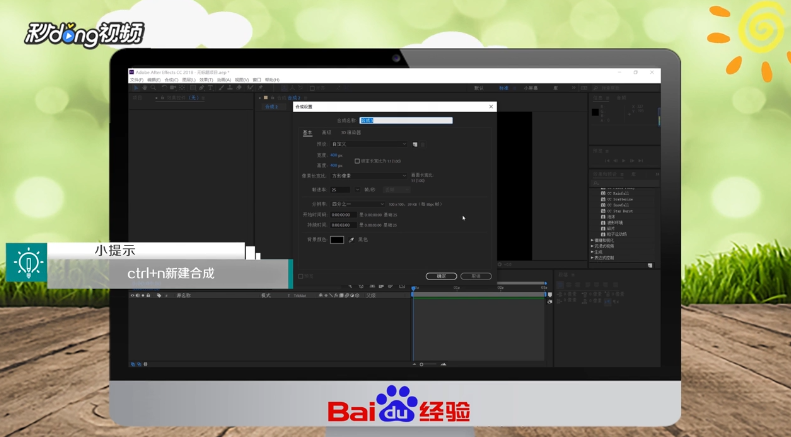
Task: Select the Type text tool
Action: tap(210, 88)
